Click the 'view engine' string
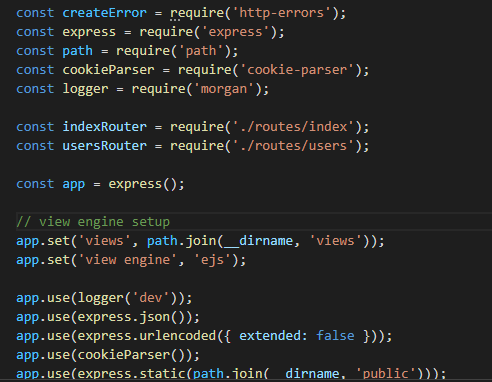 coord(127,260)
